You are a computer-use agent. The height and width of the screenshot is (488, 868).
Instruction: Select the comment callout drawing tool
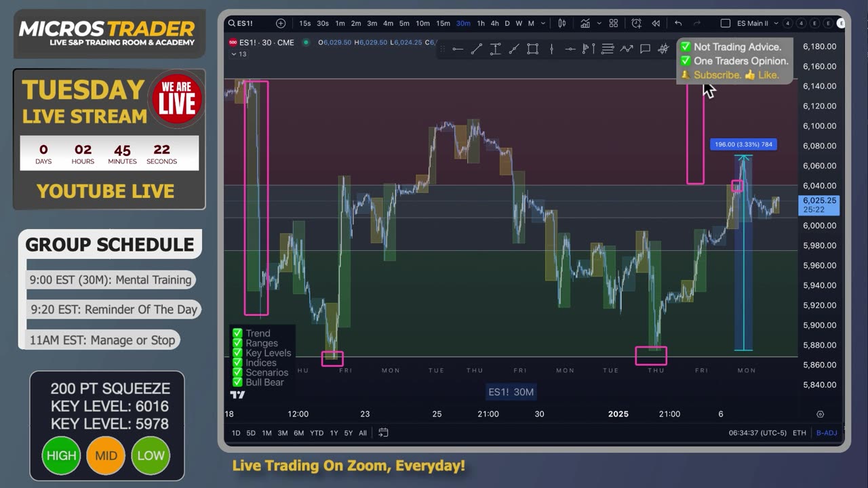coord(645,49)
